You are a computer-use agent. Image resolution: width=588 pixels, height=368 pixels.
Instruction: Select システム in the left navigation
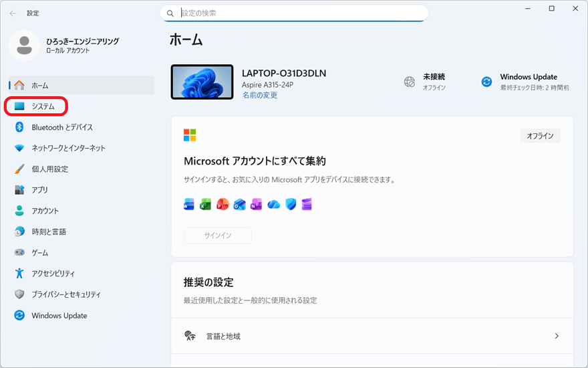[43, 106]
